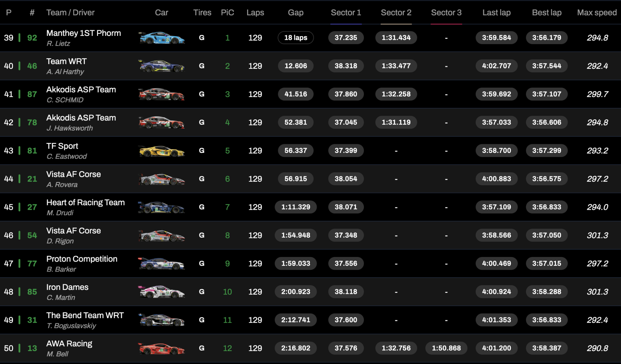621x364 pixels.
Task: Click the 1:31.119 Sector 2 time
Action: pyautogui.click(x=396, y=122)
